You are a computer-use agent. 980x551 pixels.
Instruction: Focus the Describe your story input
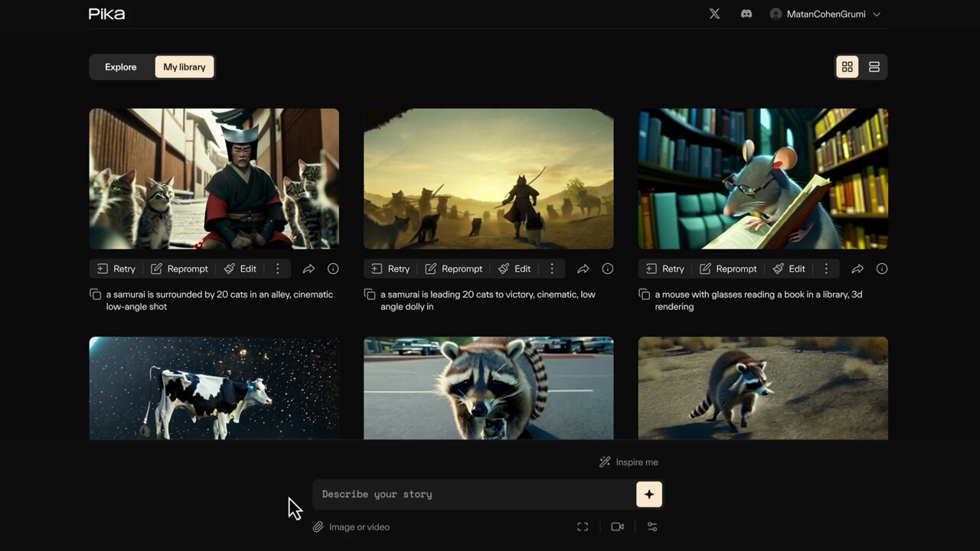[473, 494]
